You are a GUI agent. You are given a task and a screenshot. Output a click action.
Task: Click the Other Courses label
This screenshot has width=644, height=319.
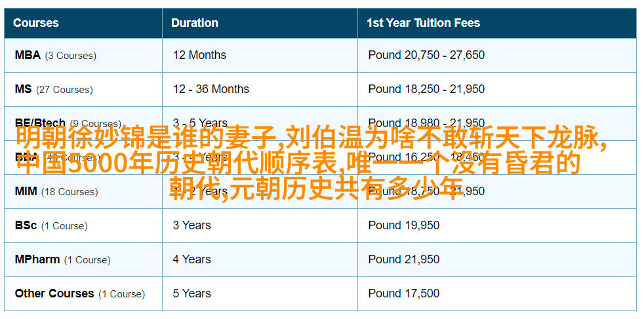point(54,293)
